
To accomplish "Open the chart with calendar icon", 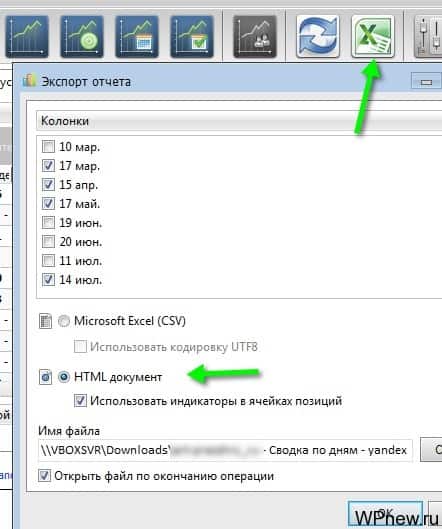I will coord(137,36).
